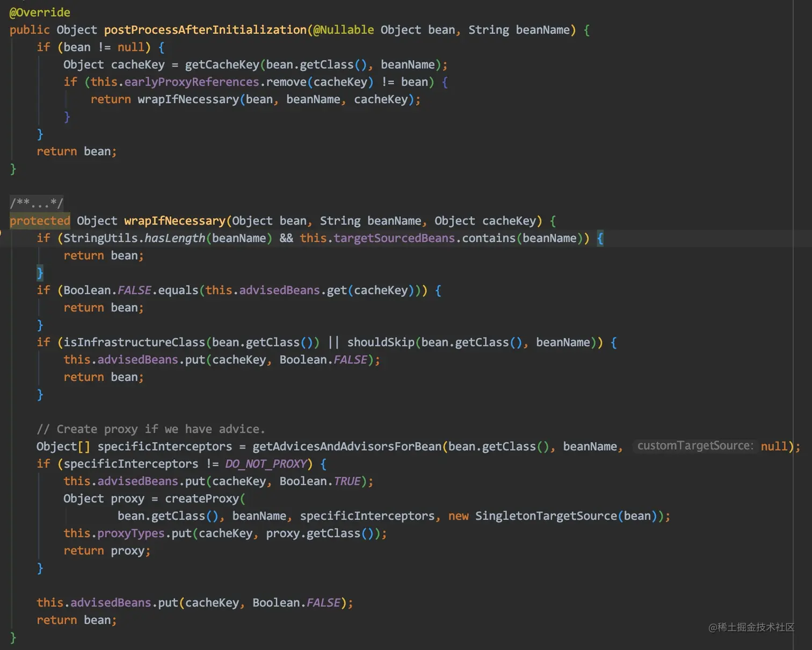
Task: Click the customTargetSource inlay hint
Action: [x=694, y=445]
